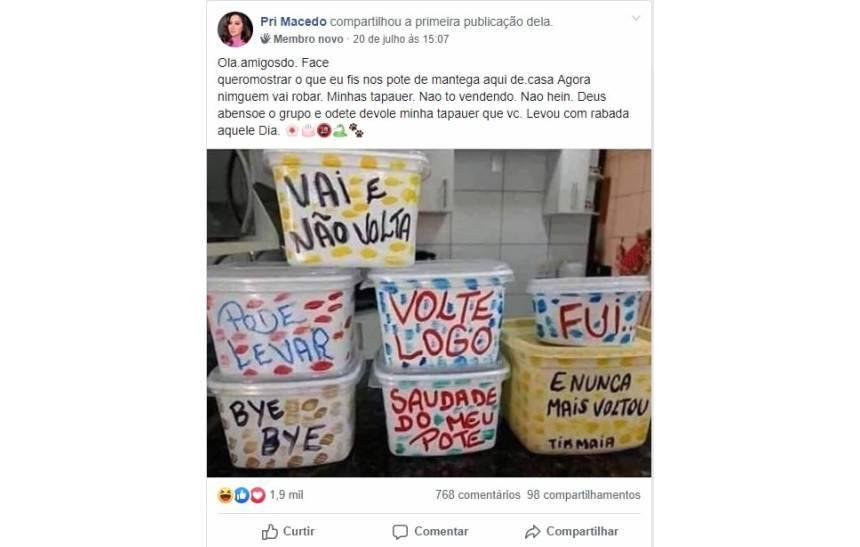Open Pri Macedo's profile picture

235,29
